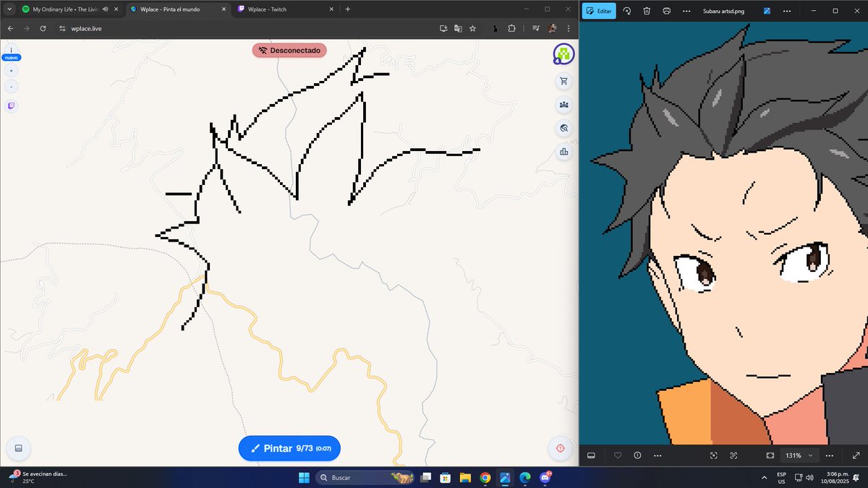
Task: Toggle the pixel grid icon at bottom left
Action: (x=18, y=448)
